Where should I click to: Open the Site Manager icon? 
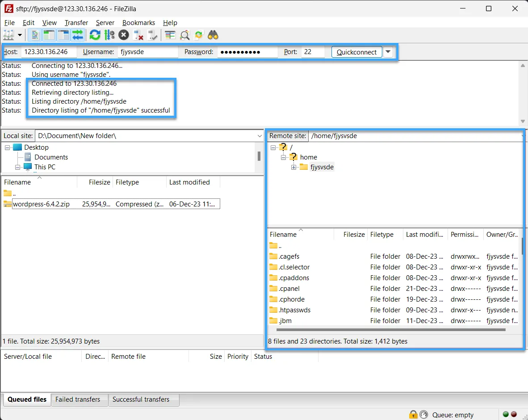8,35
